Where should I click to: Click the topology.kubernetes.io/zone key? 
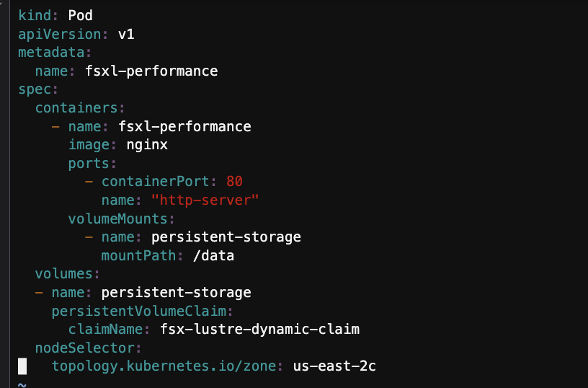164,366
